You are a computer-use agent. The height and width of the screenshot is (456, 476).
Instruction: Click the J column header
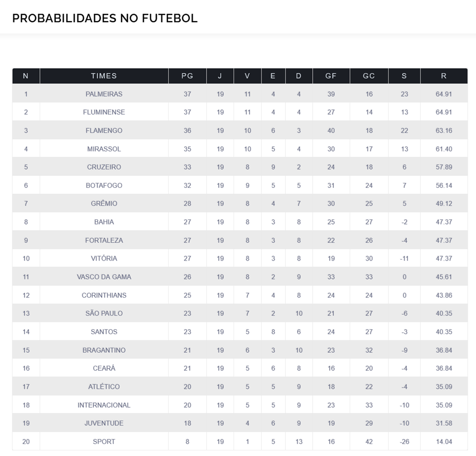click(220, 76)
